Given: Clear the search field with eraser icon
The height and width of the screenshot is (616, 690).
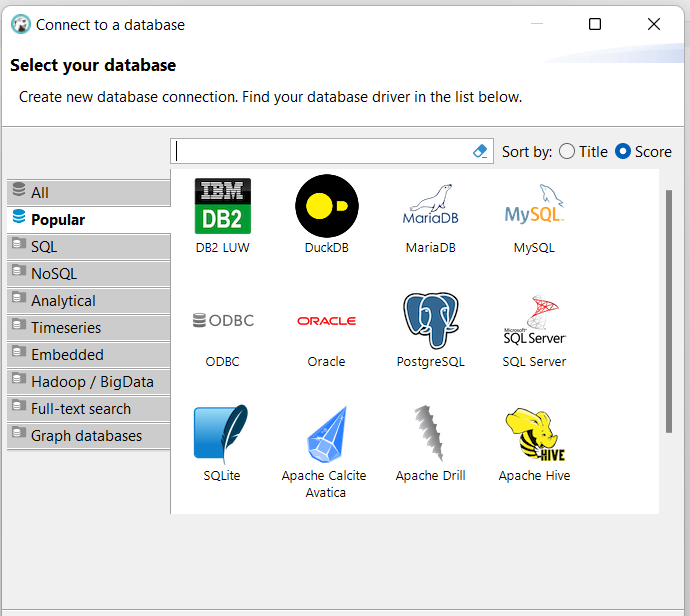Looking at the screenshot, I should [x=480, y=152].
